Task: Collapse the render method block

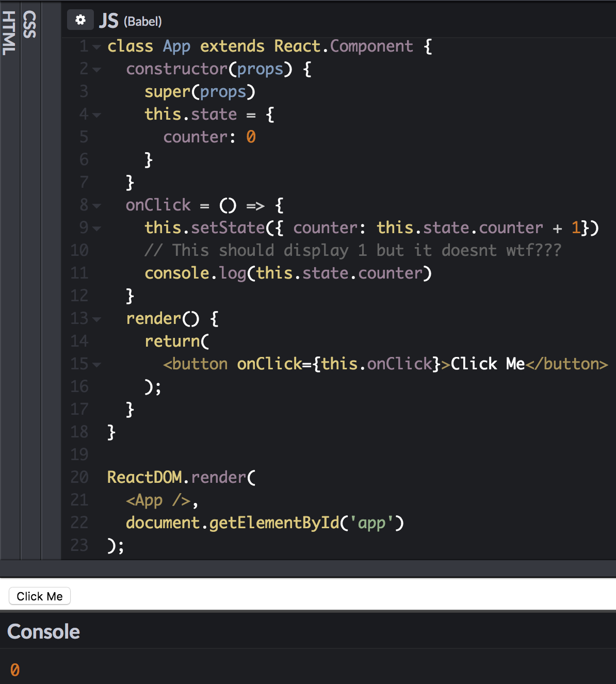Action: pos(96,319)
